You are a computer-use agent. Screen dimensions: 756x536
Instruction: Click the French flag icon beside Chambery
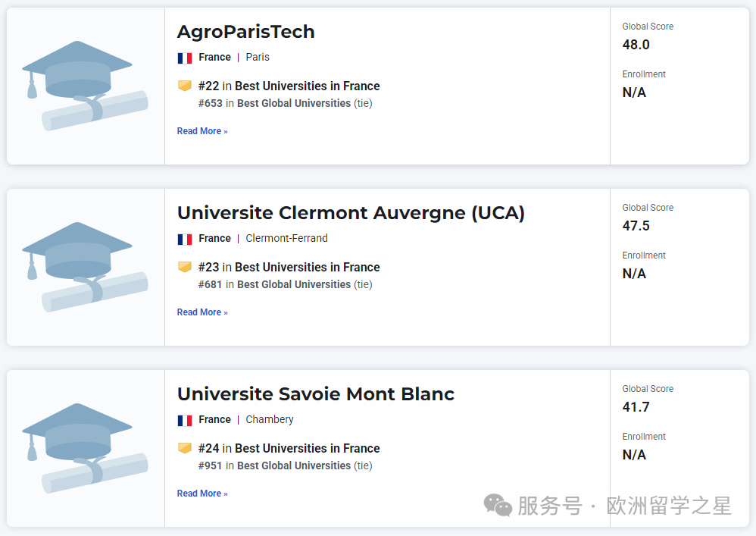(185, 420)
